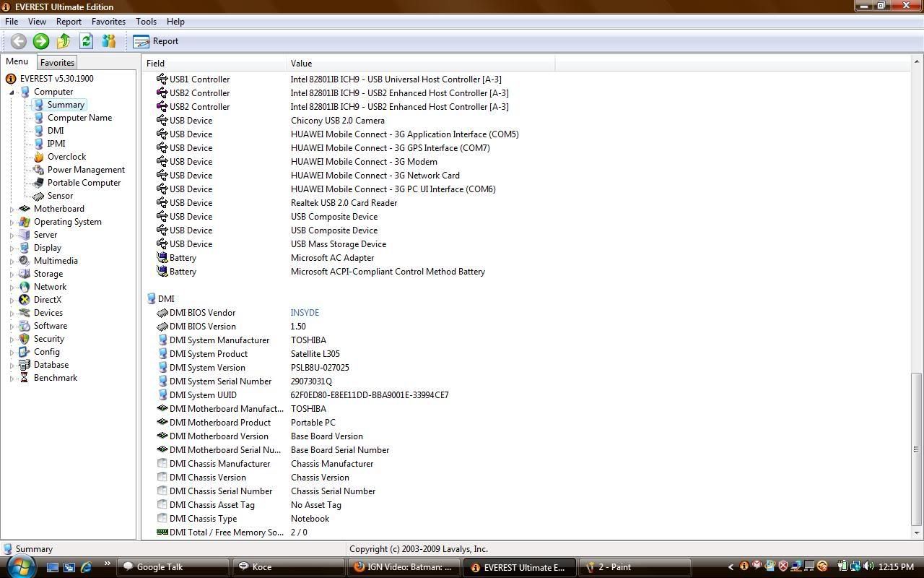The width and height of the screenshot is (924, 578).
Task: Open the Windows Start orb
Action: [x=19, y=566]
